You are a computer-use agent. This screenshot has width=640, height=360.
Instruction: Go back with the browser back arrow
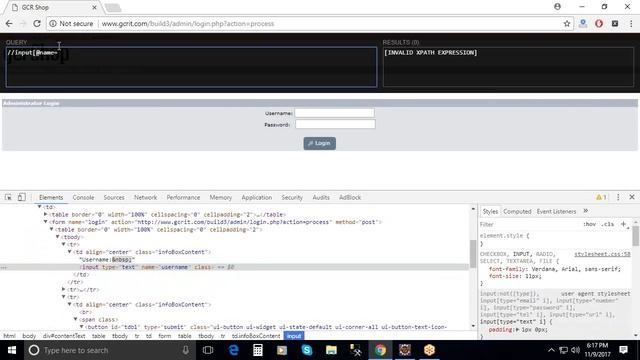tap(9, 24)
